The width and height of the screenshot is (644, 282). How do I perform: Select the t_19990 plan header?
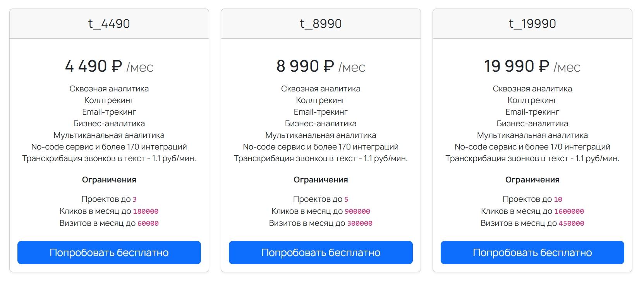click(532, 24)
